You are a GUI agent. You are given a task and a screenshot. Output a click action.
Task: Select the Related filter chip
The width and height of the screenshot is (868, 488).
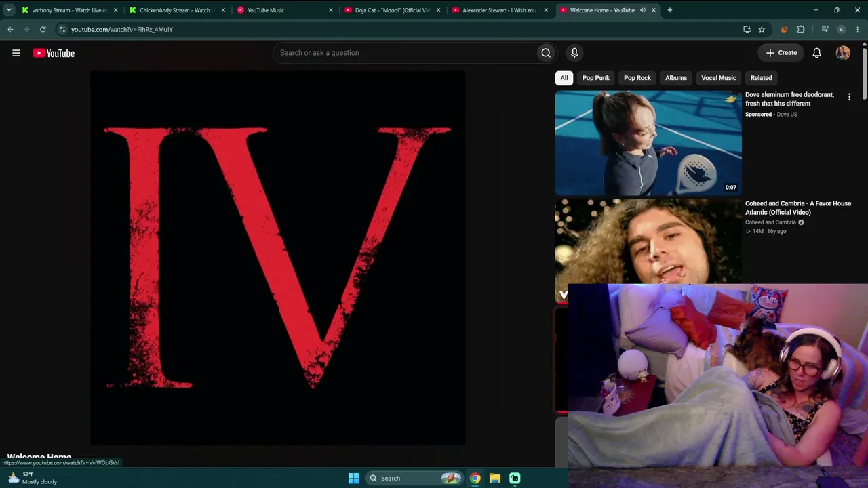pyautogui.click(x=762, y=78)
